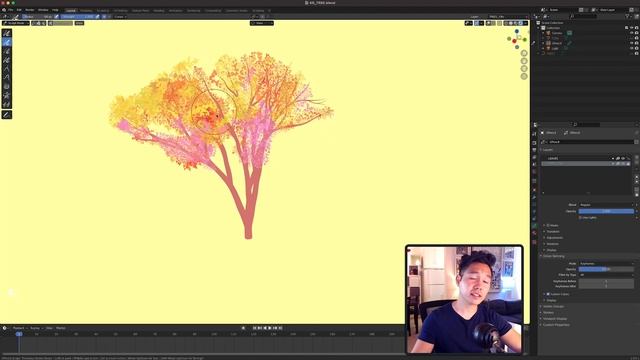Open the Blender logo menu
The width and height of the screenshot is (640, 360).
[x=4, y=10]
